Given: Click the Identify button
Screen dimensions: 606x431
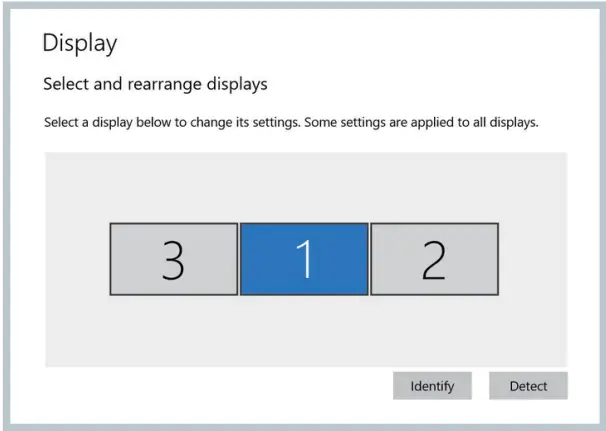Looking at the screenshot, I should coord(432,386).
